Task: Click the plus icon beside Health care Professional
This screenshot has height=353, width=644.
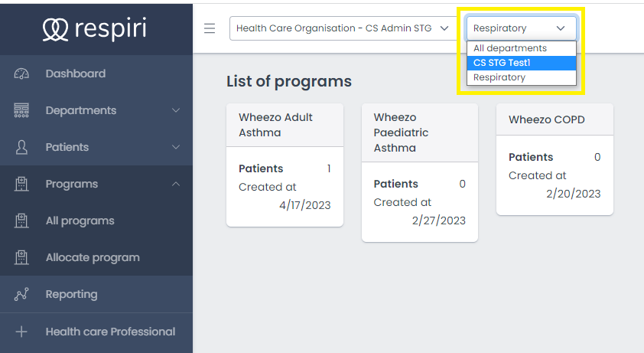Action: 21,332
